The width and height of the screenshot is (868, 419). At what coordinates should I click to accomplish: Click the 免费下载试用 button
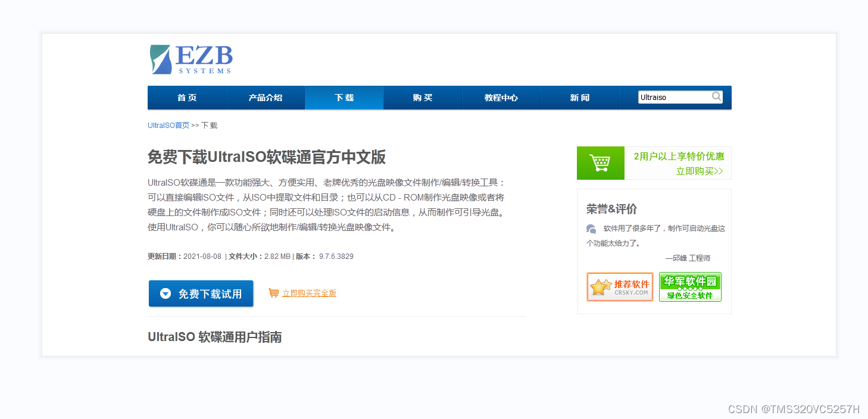(x=201, y=293)
